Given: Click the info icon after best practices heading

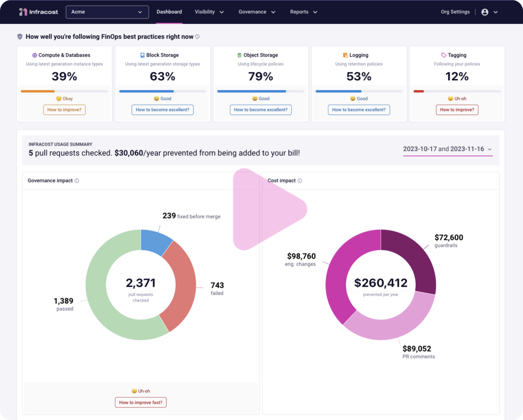Looking at the screenshot, I should [x=196, y=36].
